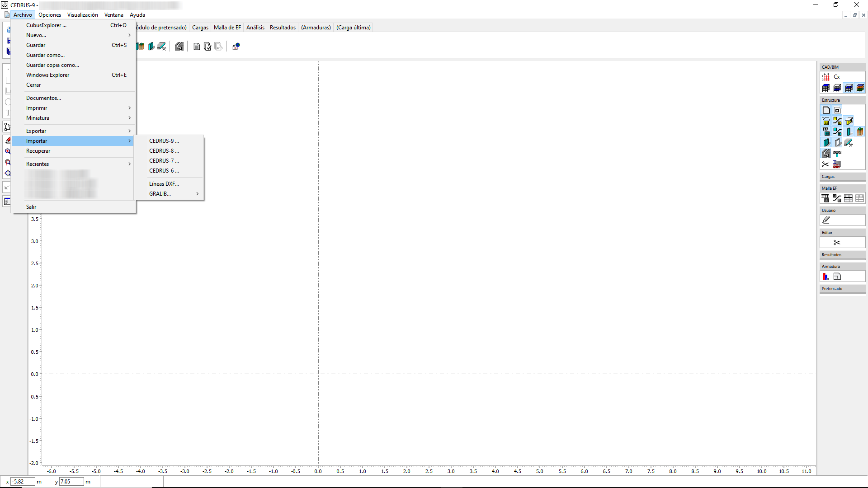Click the x coordinate input field
Screen dimensions: 868x488
point(23,482)
